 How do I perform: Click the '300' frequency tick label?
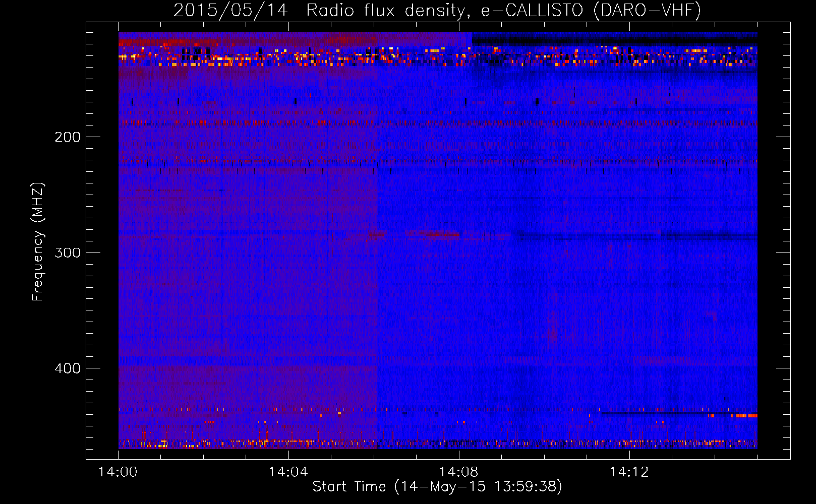(x=68, y=253)
